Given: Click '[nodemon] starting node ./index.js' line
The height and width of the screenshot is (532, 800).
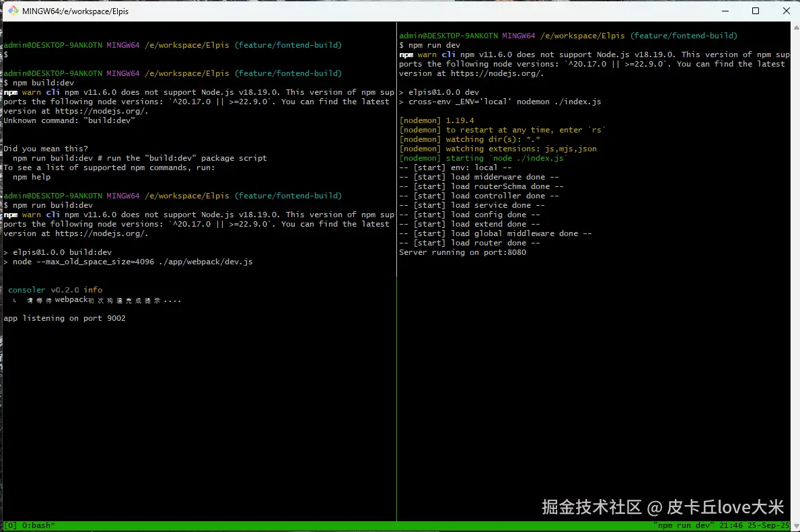Looking at the screenshot, I should click(x=484, y=159).
